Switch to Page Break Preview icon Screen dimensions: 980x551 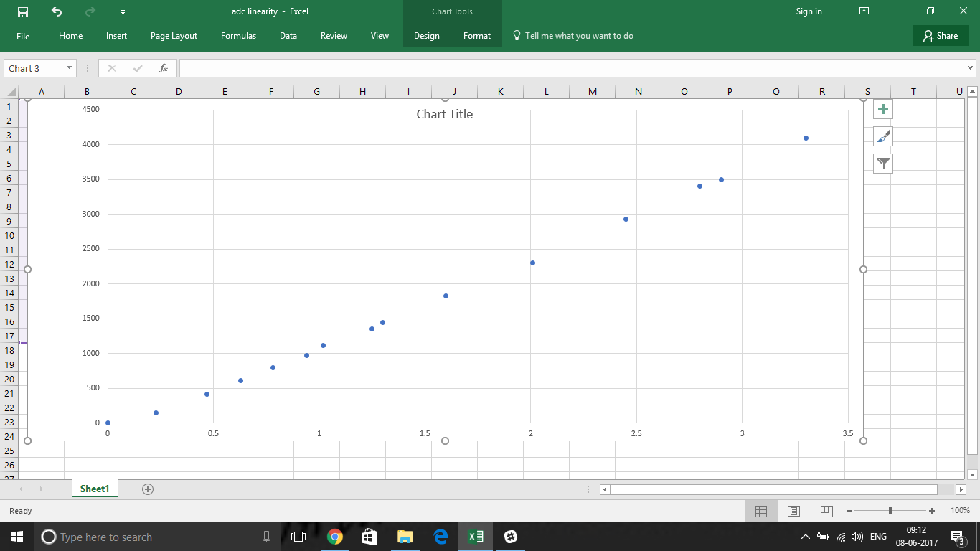(826, 511)
